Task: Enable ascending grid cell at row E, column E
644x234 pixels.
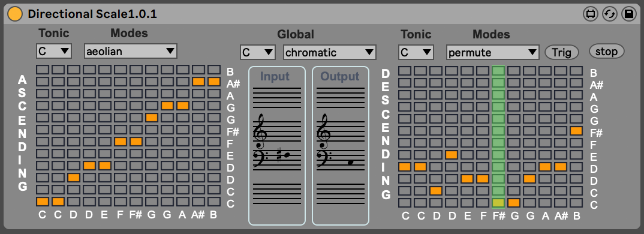Action: 105,154
